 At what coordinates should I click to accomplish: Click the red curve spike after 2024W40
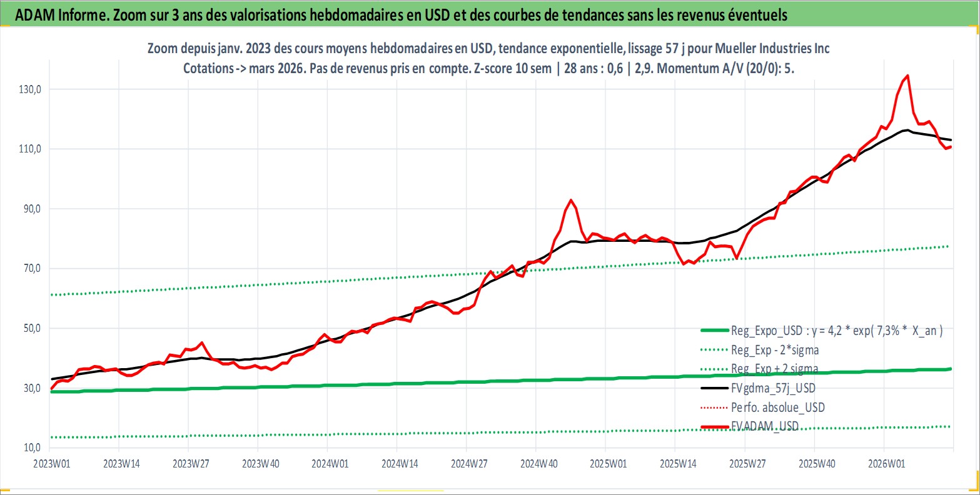tap(570, 201)
